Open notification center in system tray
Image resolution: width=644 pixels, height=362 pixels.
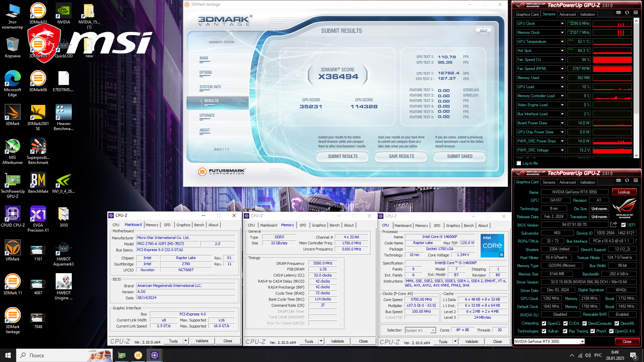point(633,355)
